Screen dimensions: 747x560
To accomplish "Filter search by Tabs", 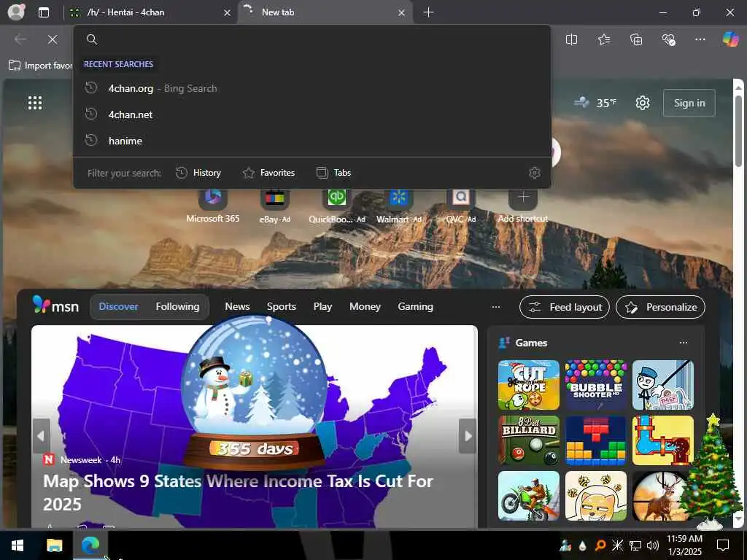I will (x=333, y=173).
